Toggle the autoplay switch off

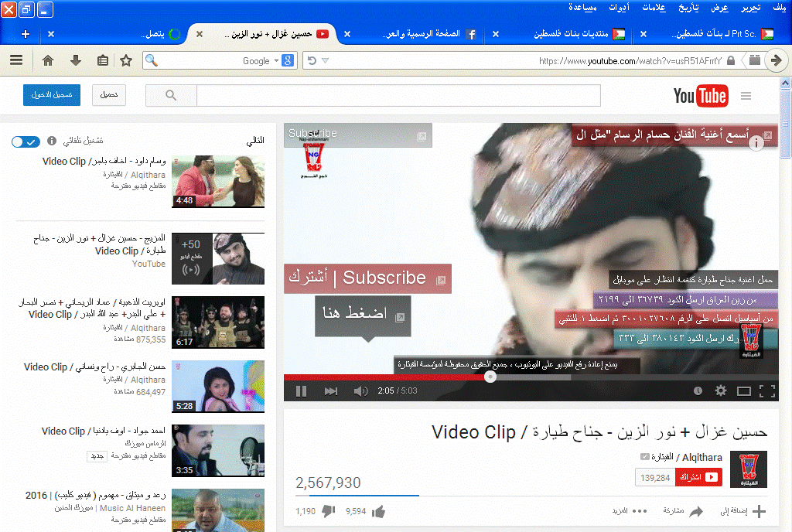pyautogui.click(x=26, y=142)
